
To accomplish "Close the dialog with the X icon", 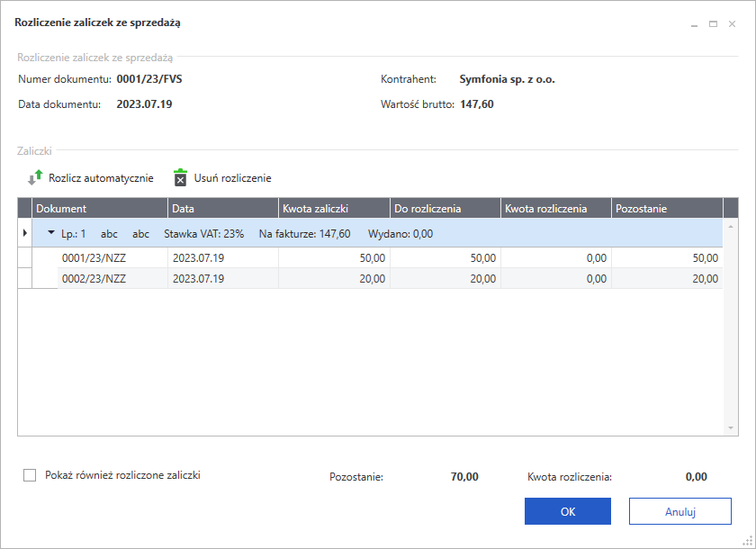I will point(732,24).
